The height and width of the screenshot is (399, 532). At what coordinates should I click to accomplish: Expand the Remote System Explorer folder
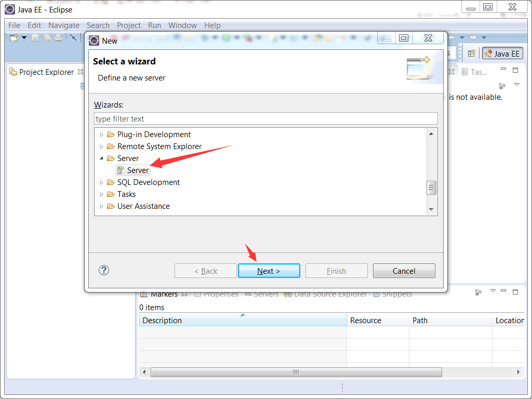[101, 147]
